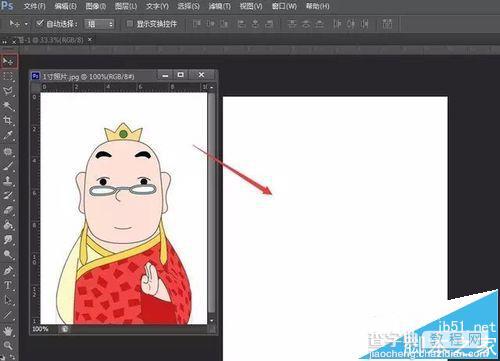Click distribute left edges icon
Screen dimensions: 500x361
click(x=337, y=24)
